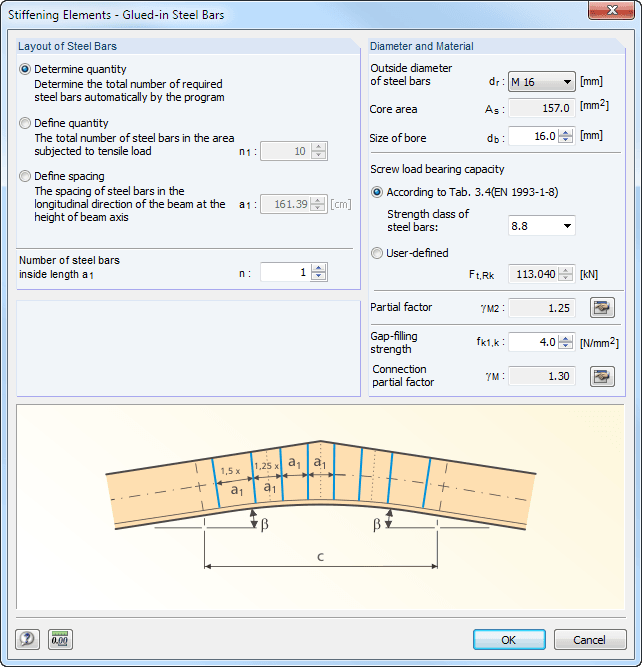Click the n input field showing 1
642x667 pixels.
[x=286, y=272]
